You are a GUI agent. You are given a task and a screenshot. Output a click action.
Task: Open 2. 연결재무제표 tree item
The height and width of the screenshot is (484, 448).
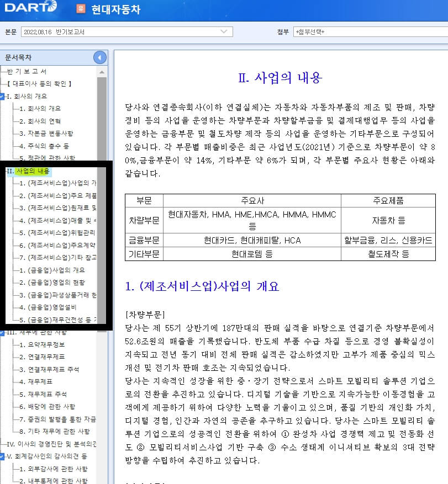42,357
